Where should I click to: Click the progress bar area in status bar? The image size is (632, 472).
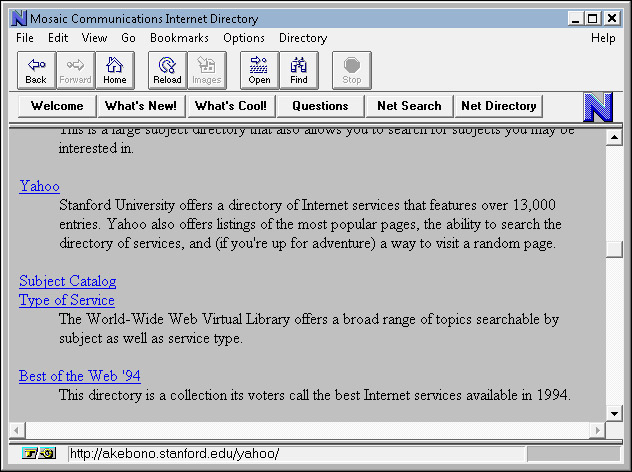574,454
